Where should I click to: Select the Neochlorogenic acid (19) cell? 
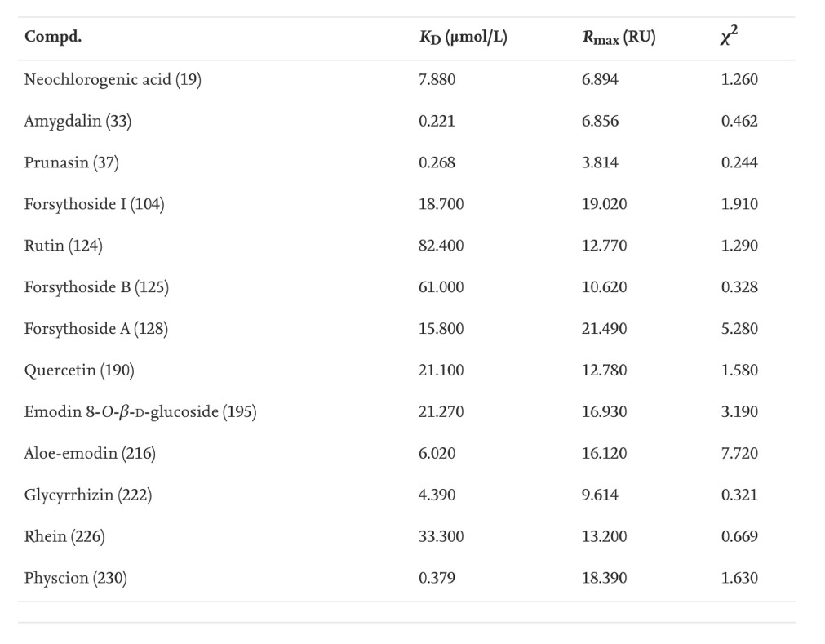pyautogui.click(x=113, y=80)
